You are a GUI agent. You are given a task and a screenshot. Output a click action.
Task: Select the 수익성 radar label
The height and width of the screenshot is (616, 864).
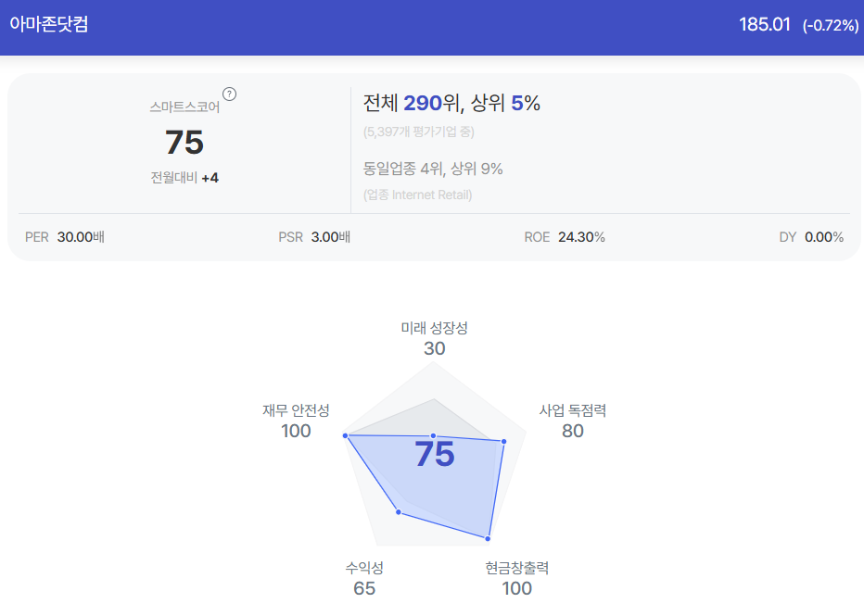[364, 568]
